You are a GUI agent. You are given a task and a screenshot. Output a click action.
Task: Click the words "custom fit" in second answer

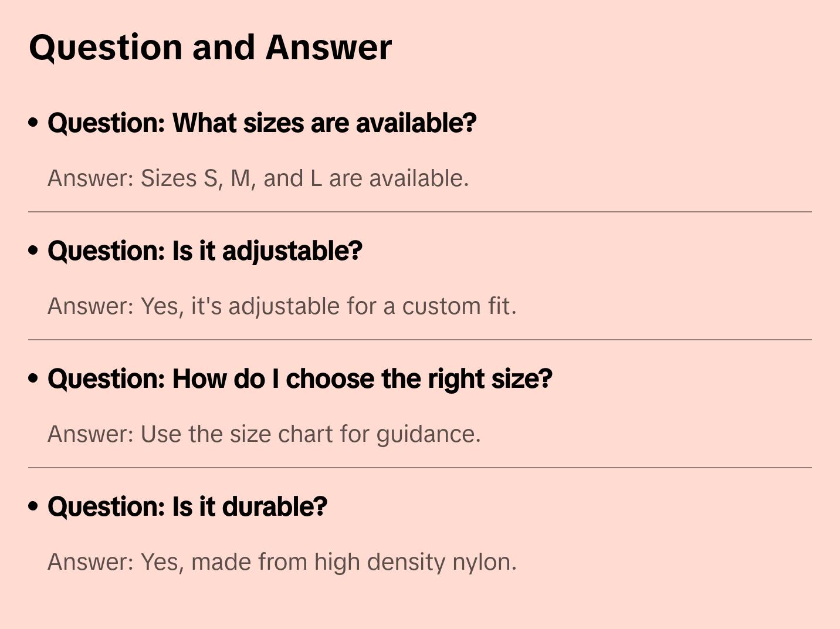tap(459, 306)
